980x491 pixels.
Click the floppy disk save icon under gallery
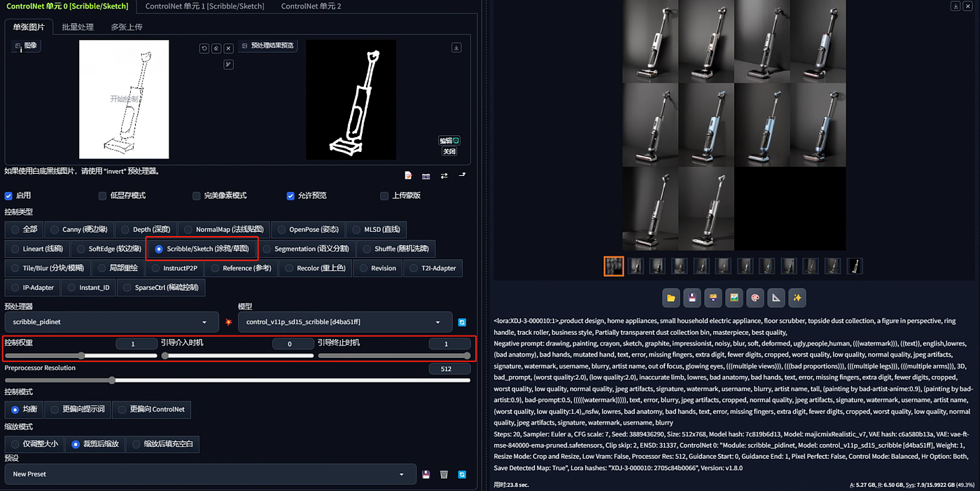coord(692,298)
